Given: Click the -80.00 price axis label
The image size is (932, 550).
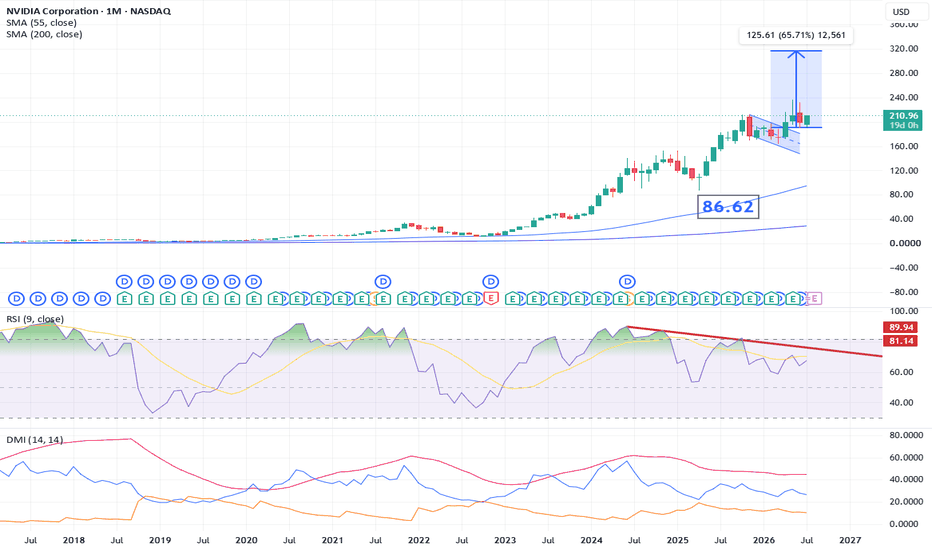Looking at the screenshot, I should (x=903, y=292).
